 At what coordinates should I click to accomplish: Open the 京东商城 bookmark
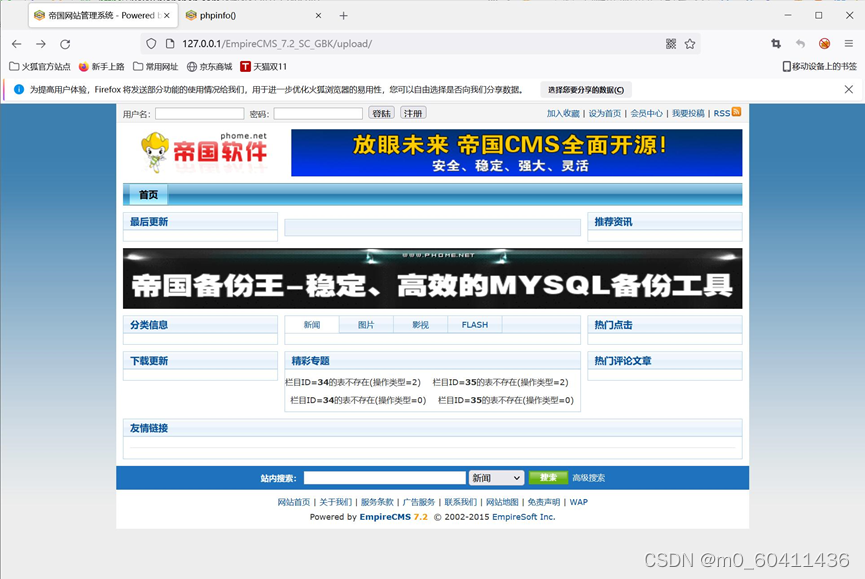pyautogui.click(x=210, y=67)
